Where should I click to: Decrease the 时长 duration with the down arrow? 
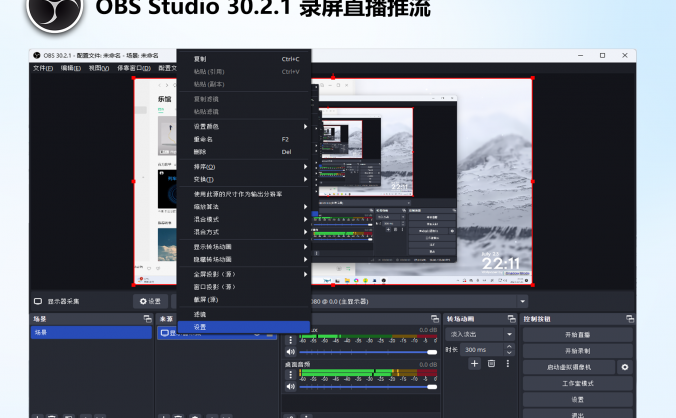coord(509,352)
